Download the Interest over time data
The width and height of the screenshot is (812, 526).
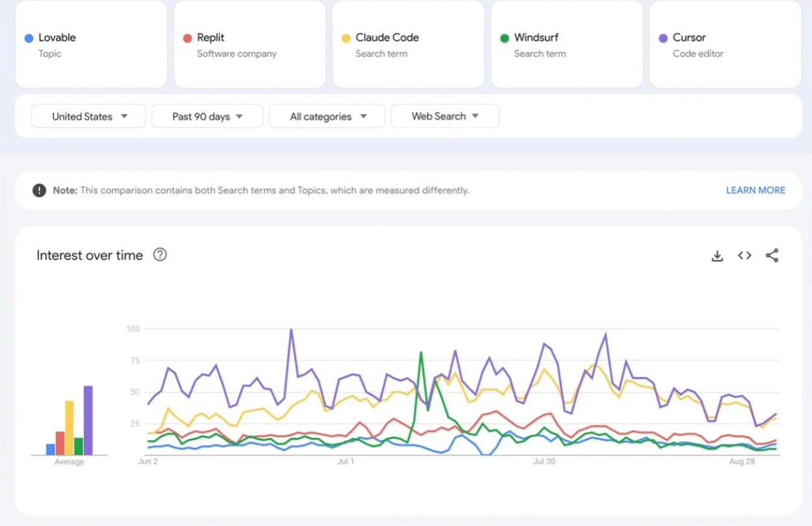pos(717,256)
